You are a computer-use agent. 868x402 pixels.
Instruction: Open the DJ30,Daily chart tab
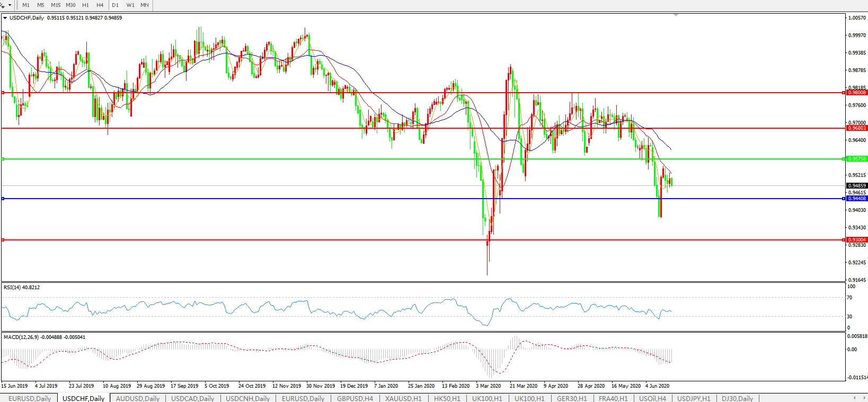click(x=737, y=398)
